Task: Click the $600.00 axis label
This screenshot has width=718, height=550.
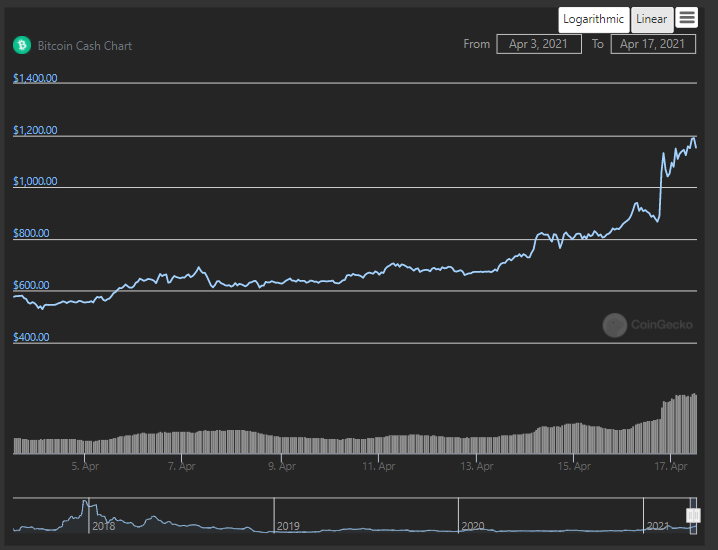Action: [x=31, y=285]
